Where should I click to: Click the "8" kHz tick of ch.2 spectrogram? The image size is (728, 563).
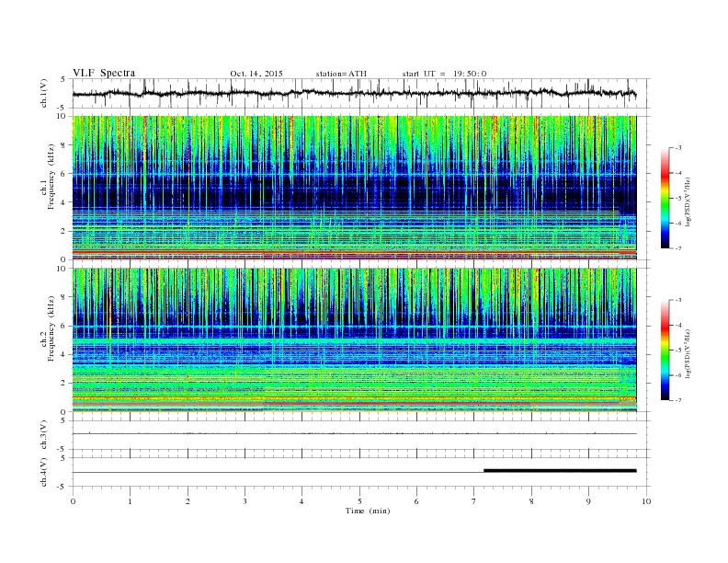coord(63,297)
